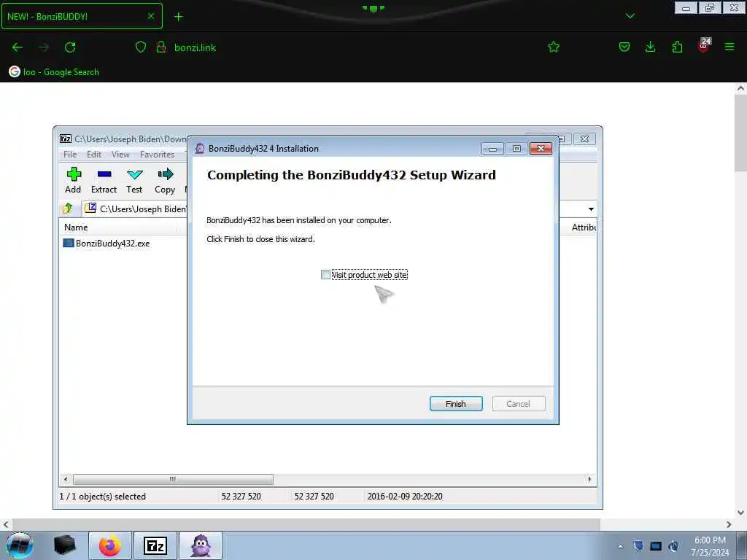Click the extension icon with 24 badge
The image size is (747, 560).
tap(704, 45)
